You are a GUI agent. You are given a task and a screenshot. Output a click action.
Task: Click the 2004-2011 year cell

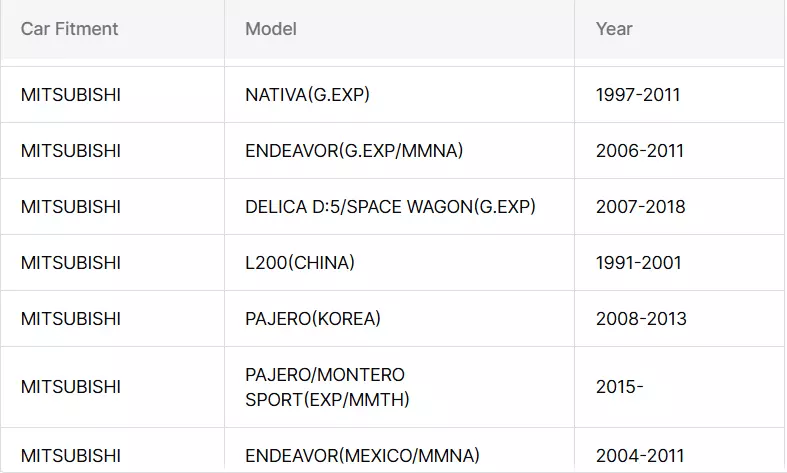pyautogui.click(x=640, y=456)
